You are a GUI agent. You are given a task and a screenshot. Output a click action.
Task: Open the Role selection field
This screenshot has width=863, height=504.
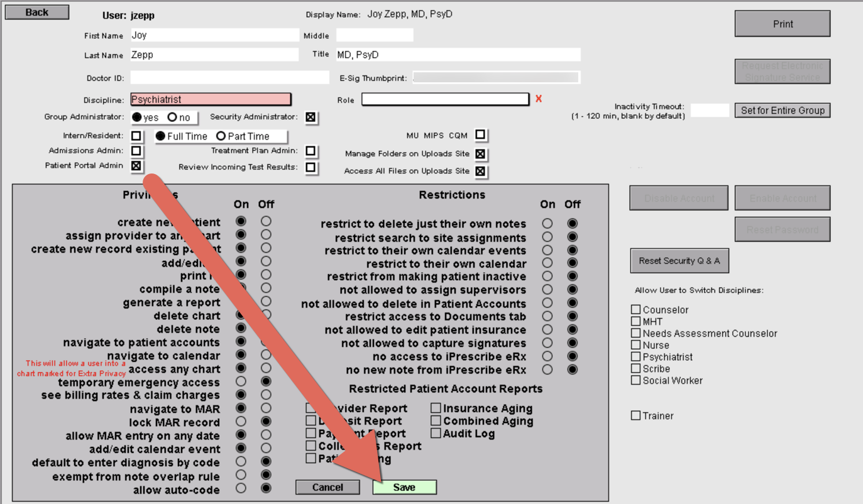445,99
